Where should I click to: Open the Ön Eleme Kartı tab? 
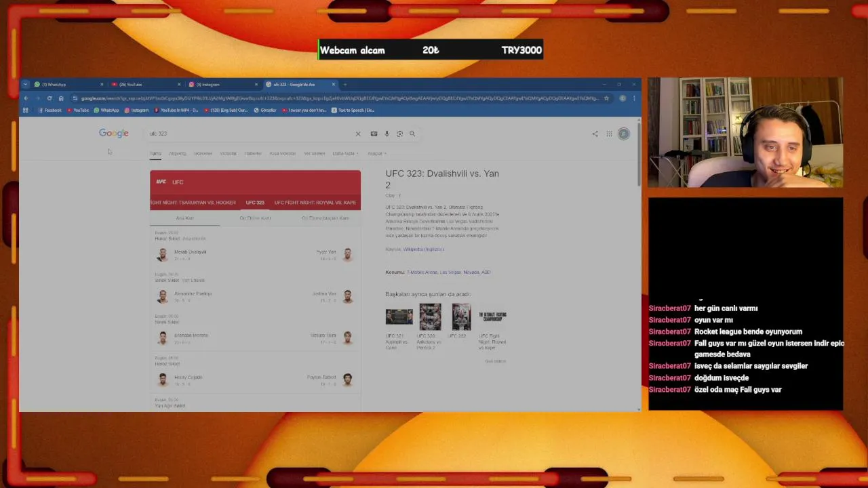point(255,218)
